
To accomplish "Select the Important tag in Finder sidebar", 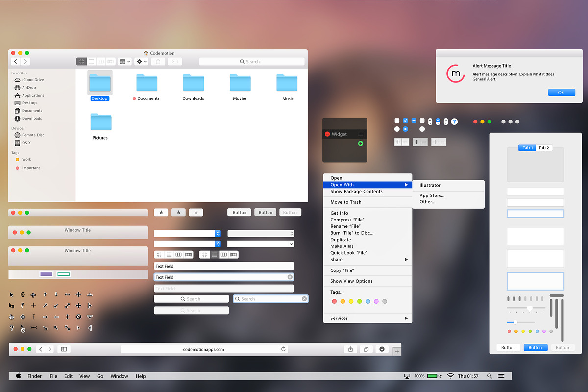I will [28, 168].
